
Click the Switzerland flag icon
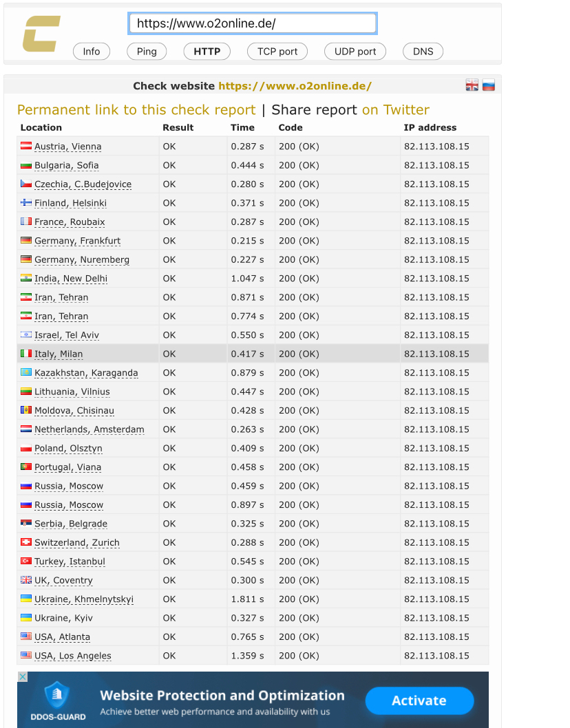point(26,542)
